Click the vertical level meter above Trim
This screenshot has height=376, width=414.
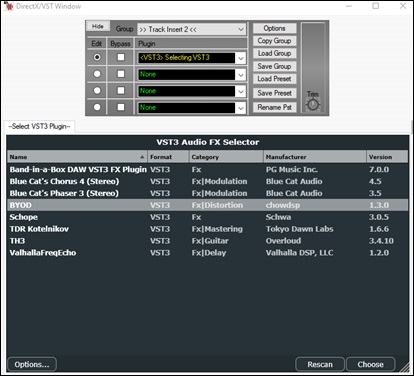pyautogui.click(x=313, y=56)
